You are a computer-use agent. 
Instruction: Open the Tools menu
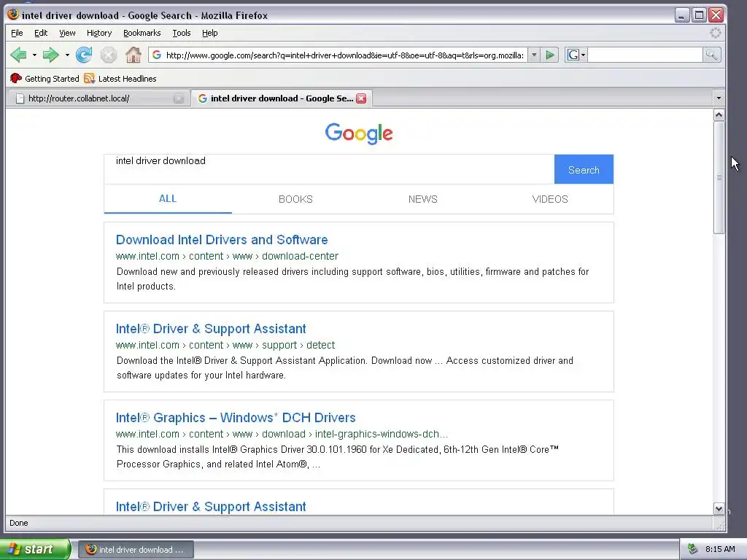[x=182, y=33]
